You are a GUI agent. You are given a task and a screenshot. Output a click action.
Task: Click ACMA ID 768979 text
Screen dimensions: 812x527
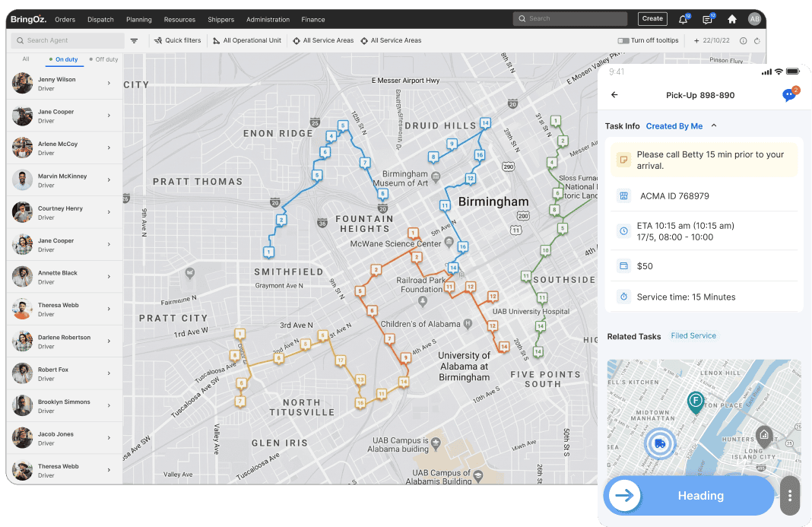(x=674, y=196)
